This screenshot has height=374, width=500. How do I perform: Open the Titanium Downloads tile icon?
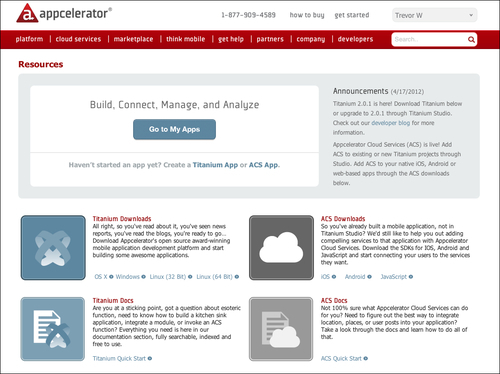click(53, 248)
